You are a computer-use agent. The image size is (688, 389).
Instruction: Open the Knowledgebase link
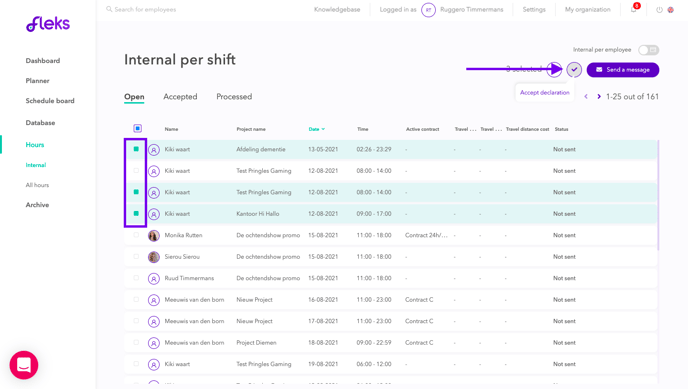(x=337, y=10)
